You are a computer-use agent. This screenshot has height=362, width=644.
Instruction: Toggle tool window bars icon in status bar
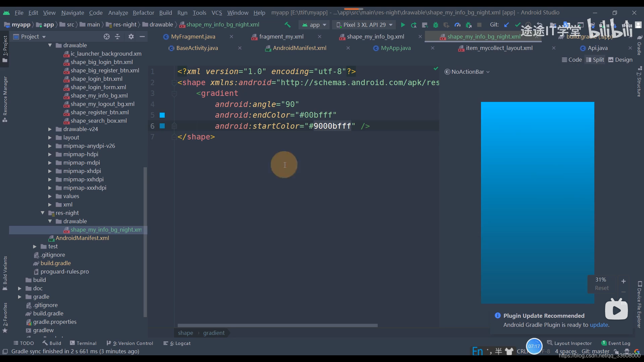[x=5, y=351]
